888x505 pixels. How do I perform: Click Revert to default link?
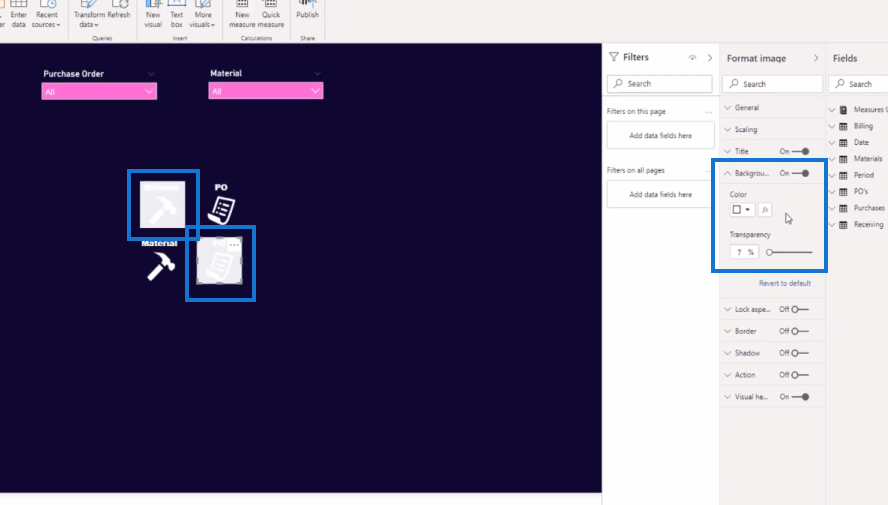coord(785,283)
